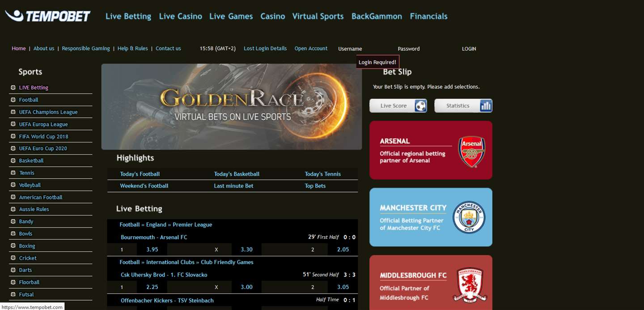644x310 pixels.
Task: Open the Live Score button
Action: click(x=398, y=106)
